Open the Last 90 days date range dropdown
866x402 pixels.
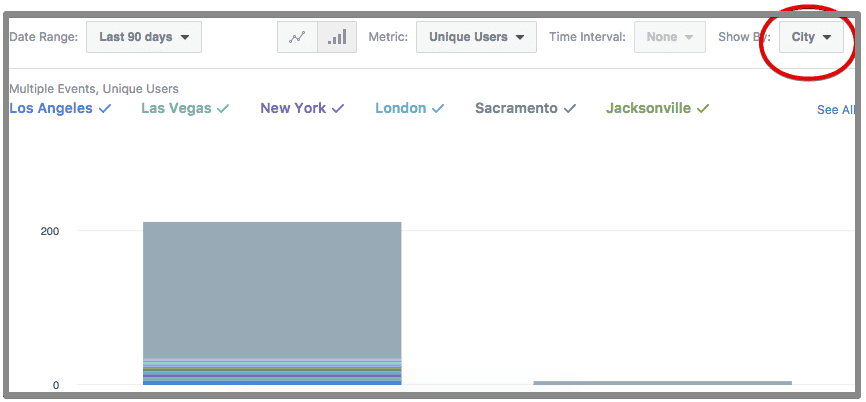[144, 37]
